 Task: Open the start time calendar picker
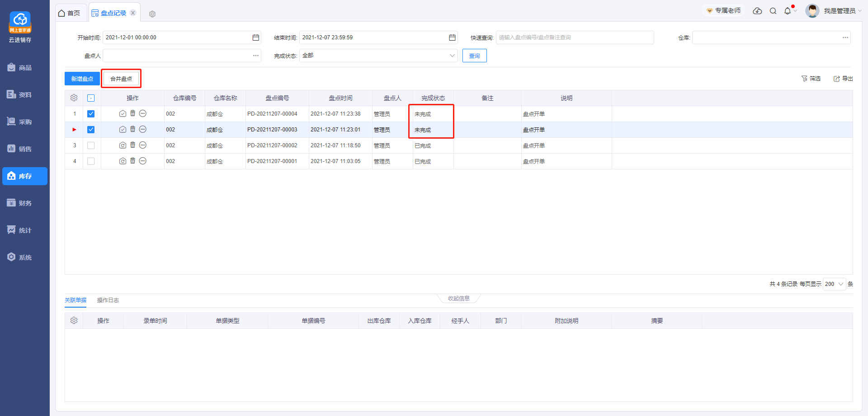(256, 37)
